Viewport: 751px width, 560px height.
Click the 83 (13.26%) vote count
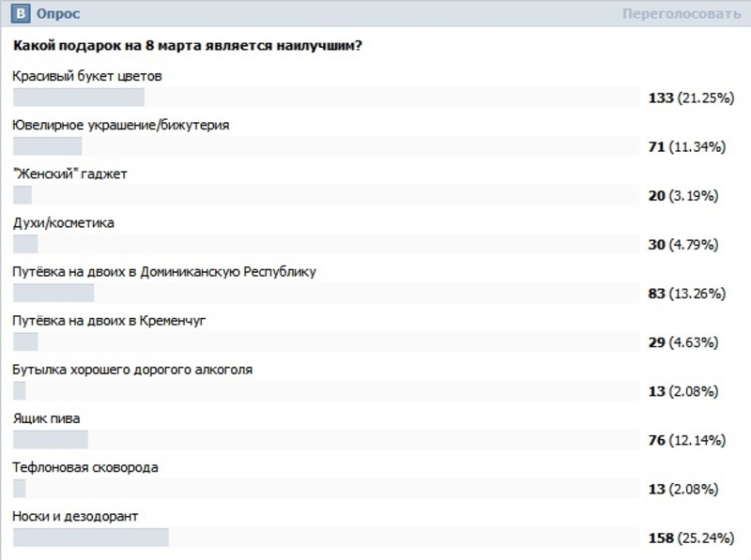click(x=687, y=294)
